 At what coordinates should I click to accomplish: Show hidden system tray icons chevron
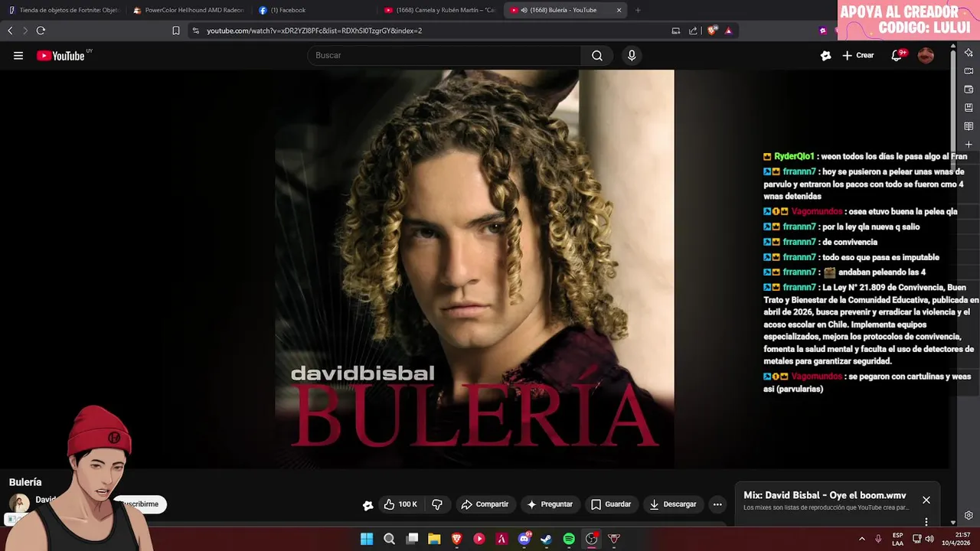pyautogui.click(x=861, y=539)
